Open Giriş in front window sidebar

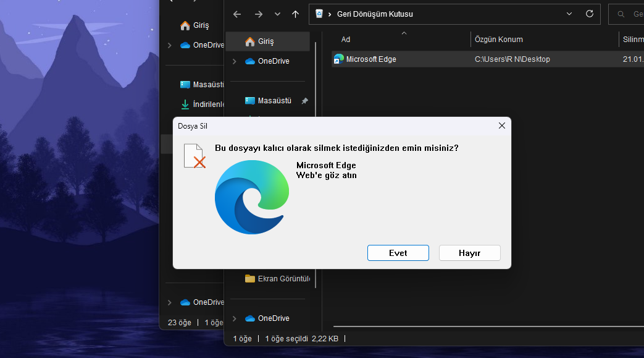pyautogui.click(x=268, y=41)
